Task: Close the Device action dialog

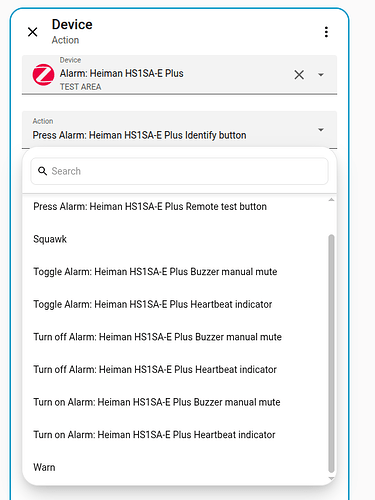Action: [33, 32]
